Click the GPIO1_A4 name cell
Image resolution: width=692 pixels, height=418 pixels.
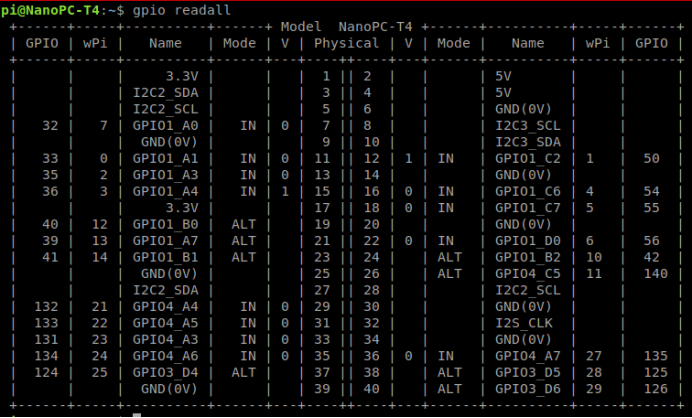pyautogui.click(x=165, y=191)
